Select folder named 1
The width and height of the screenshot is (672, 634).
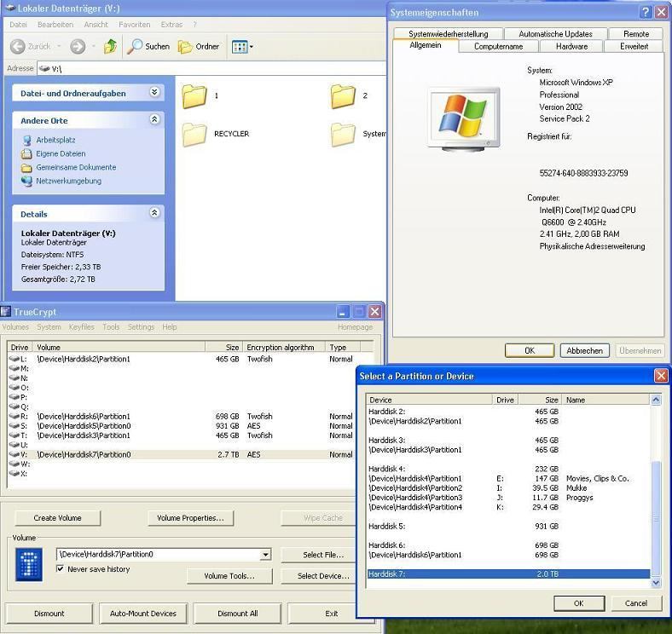(194, 96)
